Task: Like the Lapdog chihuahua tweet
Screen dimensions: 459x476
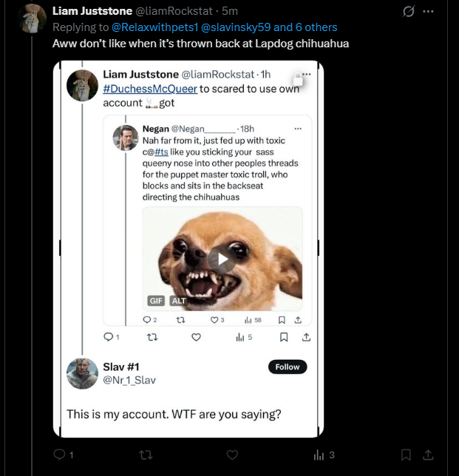Action: [232, 455]
